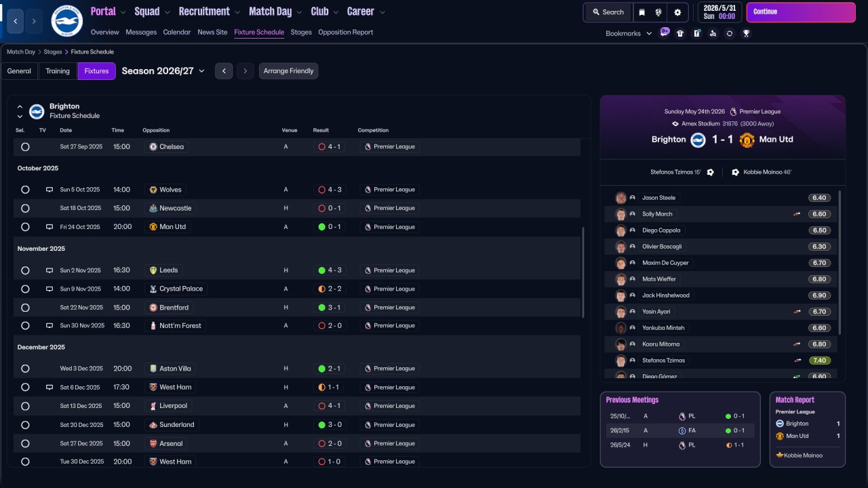Image resolution: width=868 pixels, height=488 pixels.
Task: Click the date and time display 2026/5/31
Action: tap(719, 12)
